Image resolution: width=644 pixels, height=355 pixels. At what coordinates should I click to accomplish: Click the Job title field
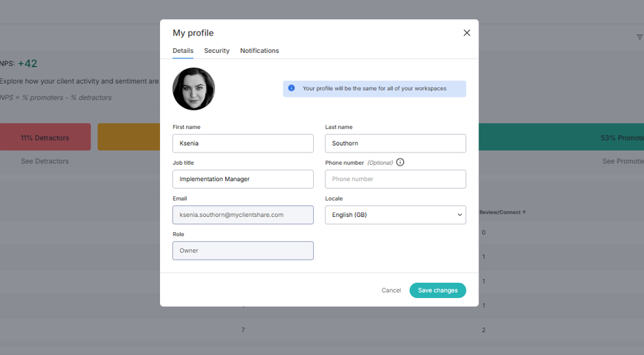(x=243, y=179)
